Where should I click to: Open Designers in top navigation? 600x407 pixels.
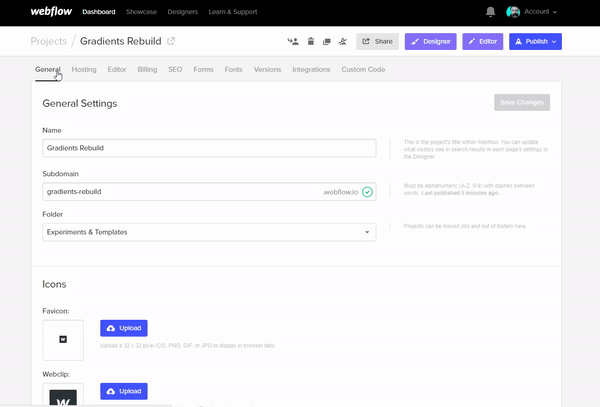click(x=183, y=12)
